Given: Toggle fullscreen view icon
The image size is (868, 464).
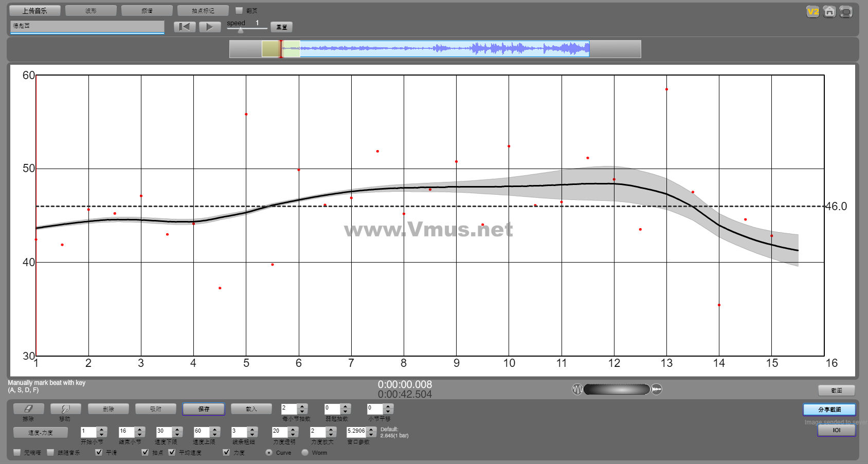Looking at the screenshot, I should [x=846, y=12].
